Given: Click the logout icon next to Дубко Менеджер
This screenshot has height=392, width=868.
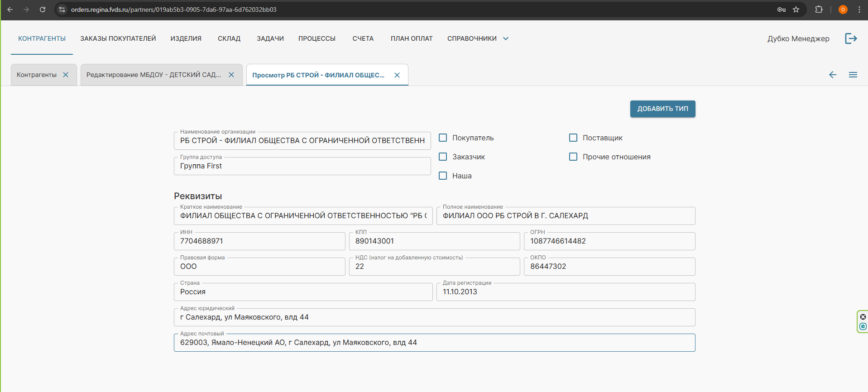Looking at the screenshot, I should (851, 38).
